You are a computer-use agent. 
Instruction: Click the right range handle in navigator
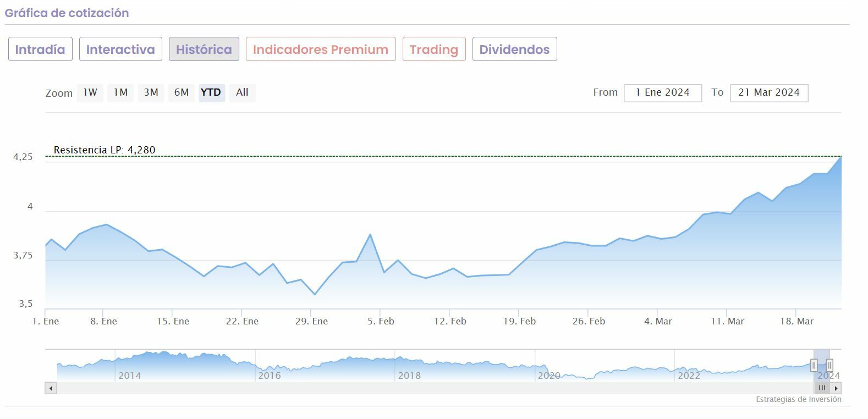pos(829,366)
